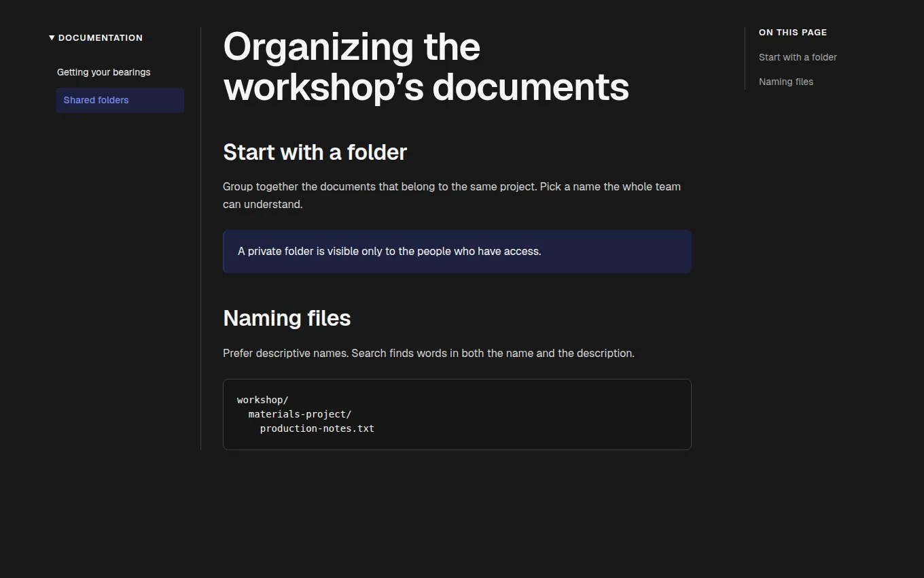Click the Naming files section heading

point(287,318)
